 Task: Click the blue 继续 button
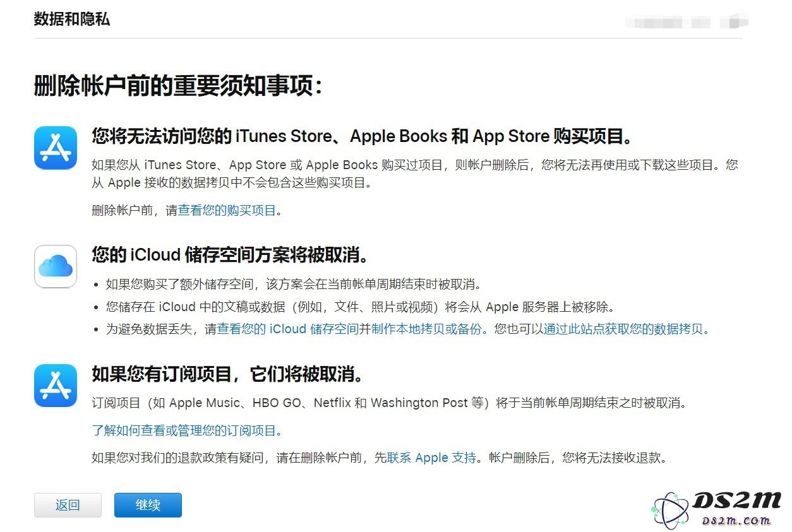(x=148, y=505)
